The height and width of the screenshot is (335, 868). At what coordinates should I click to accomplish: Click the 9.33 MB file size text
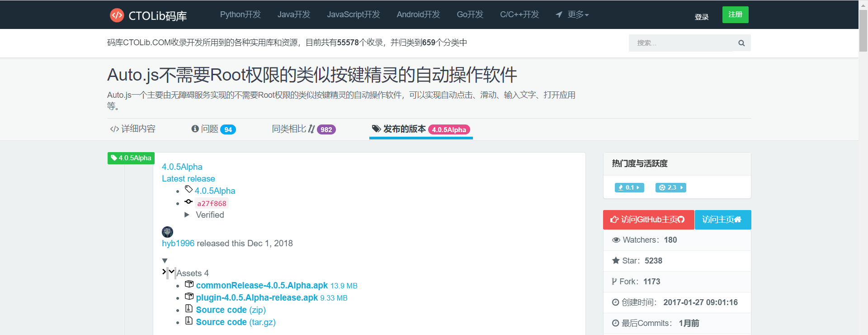pos(334,298)
